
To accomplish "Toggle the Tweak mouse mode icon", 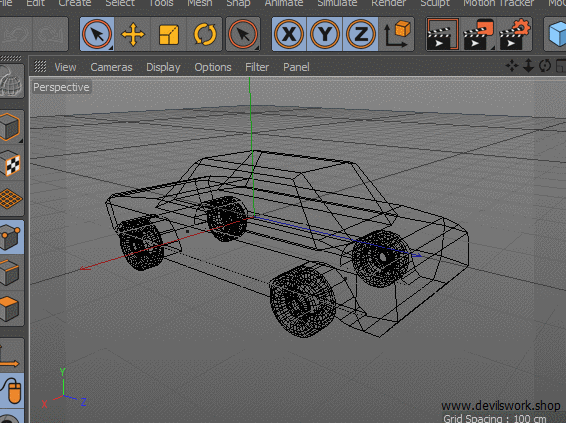I will (11, 391).
